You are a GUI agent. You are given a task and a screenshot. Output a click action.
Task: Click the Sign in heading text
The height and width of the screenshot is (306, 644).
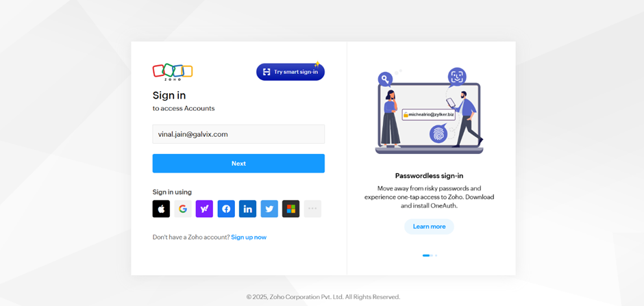click(169, 96)
